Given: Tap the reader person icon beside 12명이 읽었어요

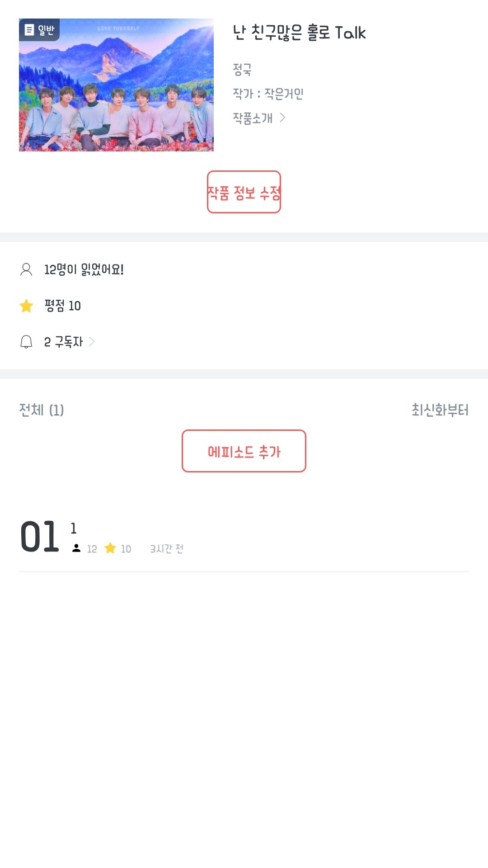Looking at the screenshot, I should click(26, 269).
